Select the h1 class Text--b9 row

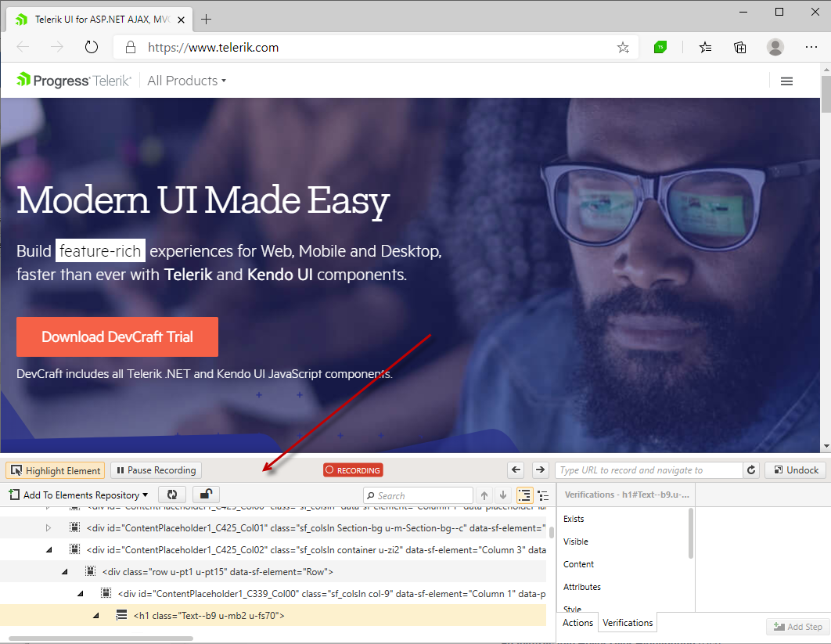(x=273, y=615)
